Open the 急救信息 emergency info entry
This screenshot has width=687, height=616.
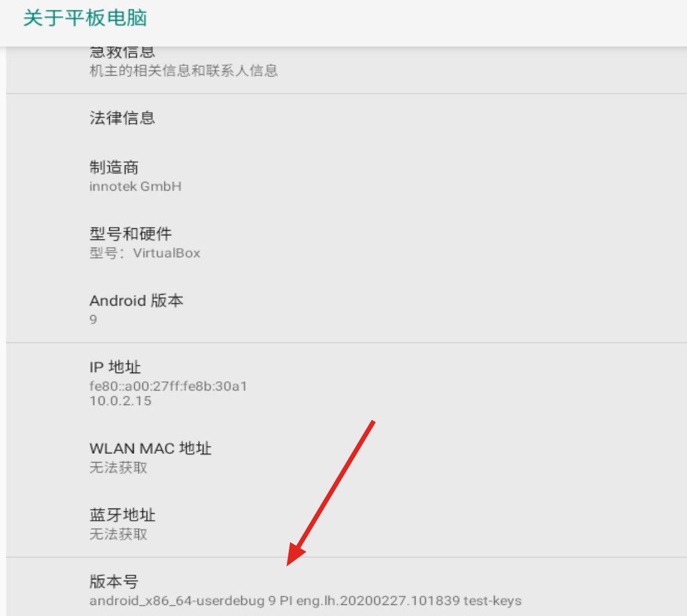tap(346, 70)
